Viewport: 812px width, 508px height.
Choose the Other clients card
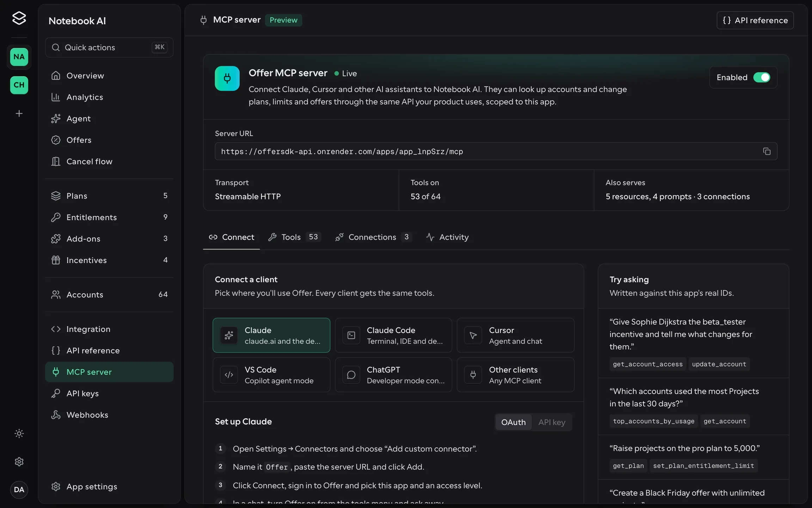coord(516,375)
